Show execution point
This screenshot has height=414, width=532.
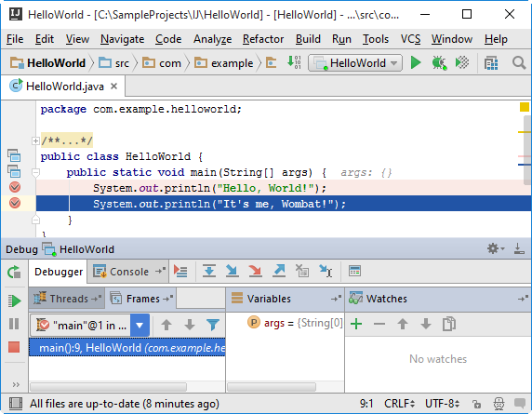[x=180, y=271]
